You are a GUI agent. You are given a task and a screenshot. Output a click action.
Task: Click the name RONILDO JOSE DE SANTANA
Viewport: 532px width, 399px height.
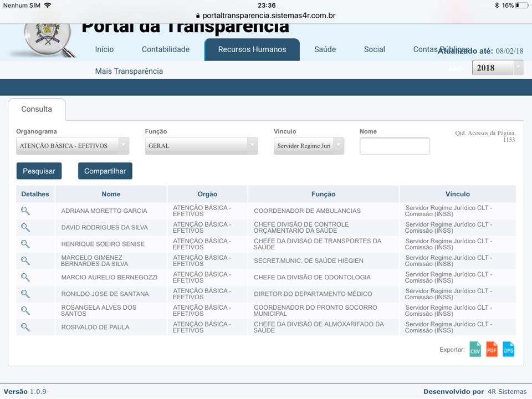coord(105,294)
